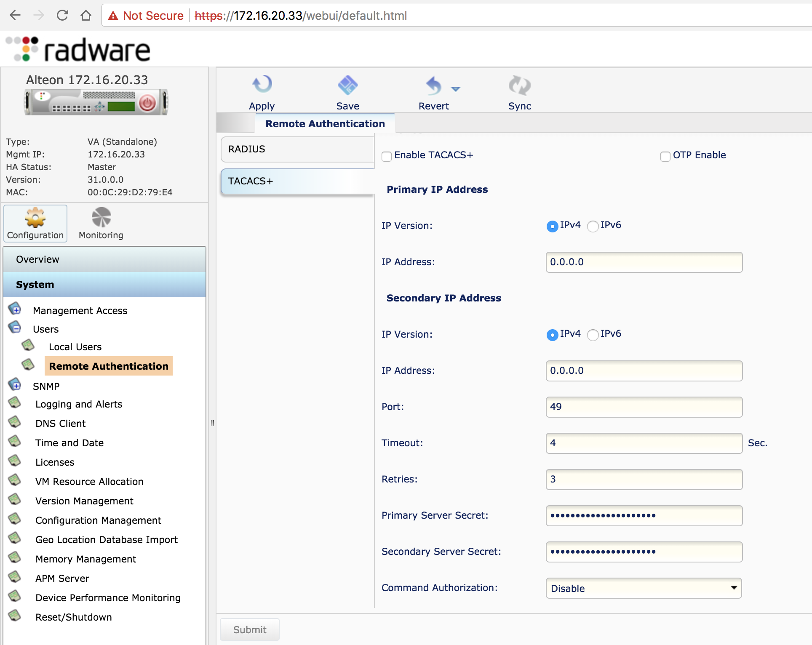
Task: Click the Apply toolbar icon
Action: [x=262, y=85]
